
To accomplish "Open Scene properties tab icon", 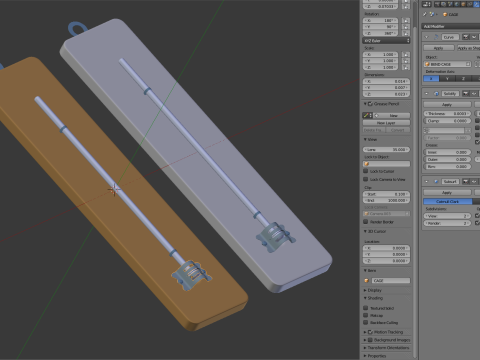I will tap(450, 4).
